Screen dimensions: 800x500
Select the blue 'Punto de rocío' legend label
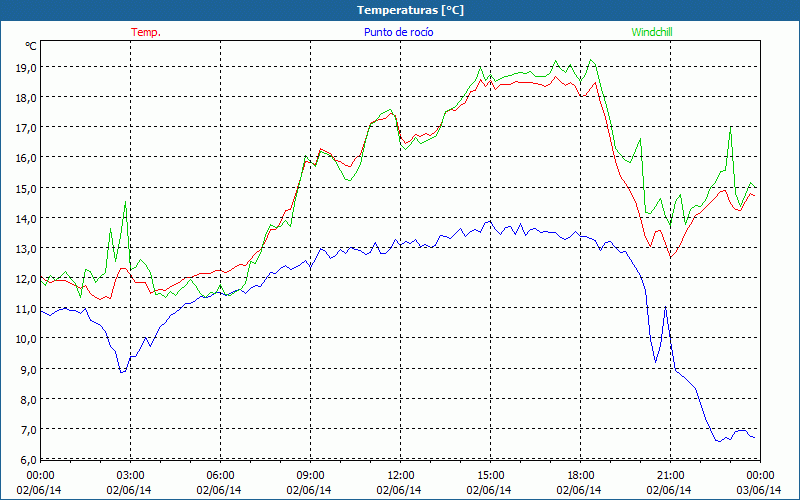[398, 32]
